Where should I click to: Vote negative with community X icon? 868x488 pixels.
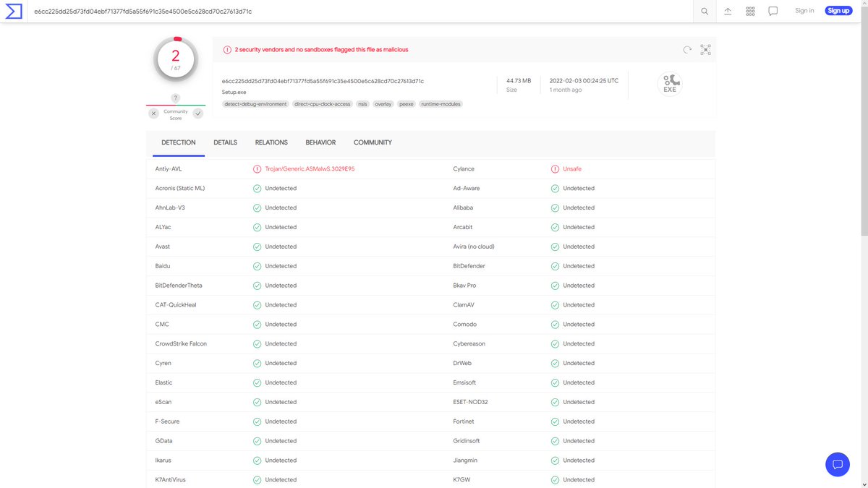click(153, 114)
